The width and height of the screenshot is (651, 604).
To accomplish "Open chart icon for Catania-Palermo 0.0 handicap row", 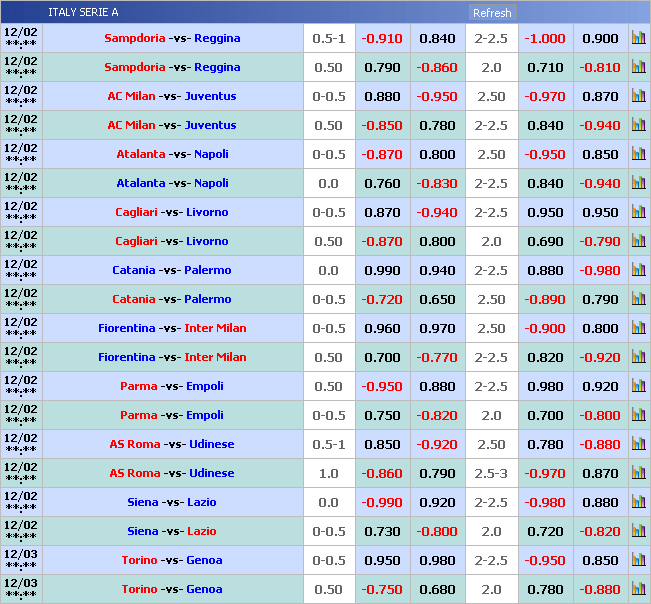I will coord(638,270).
